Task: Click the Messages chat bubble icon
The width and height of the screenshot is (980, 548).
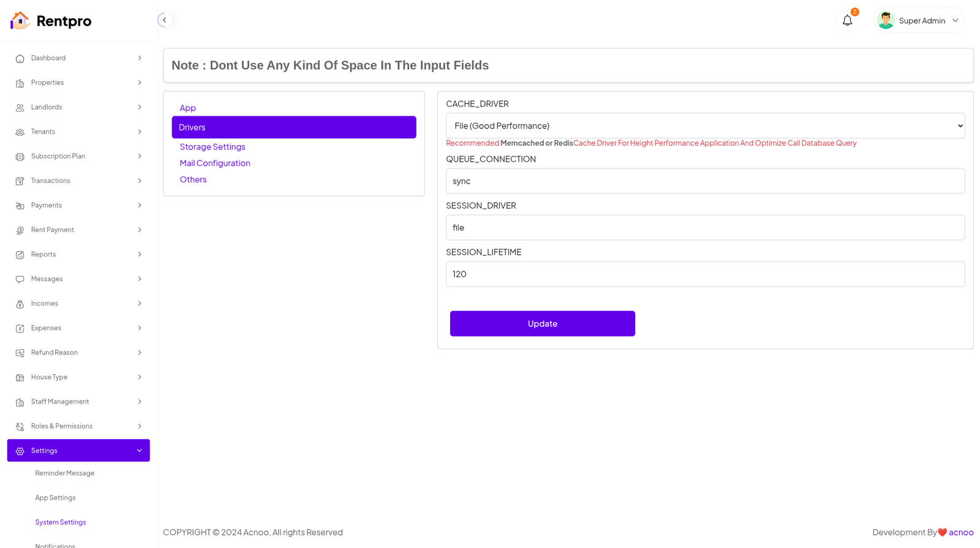Action: (x=20, y=279)
